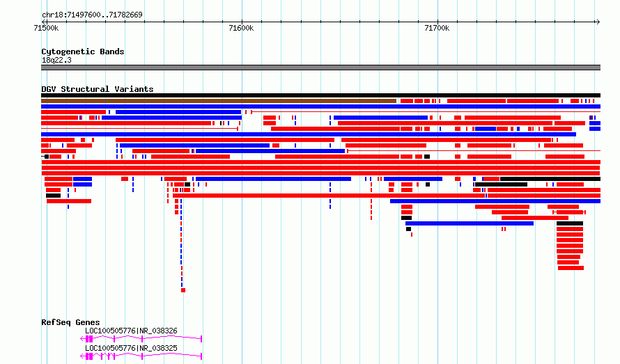The image size is (620, 364).
Task: Click the 18q22.3 band label
Action: click(56, 60)
